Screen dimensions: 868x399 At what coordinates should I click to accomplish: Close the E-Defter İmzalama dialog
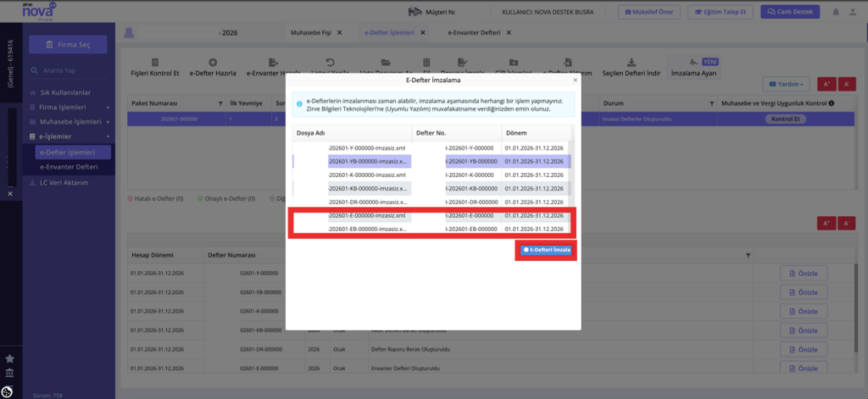pos(576,80)
